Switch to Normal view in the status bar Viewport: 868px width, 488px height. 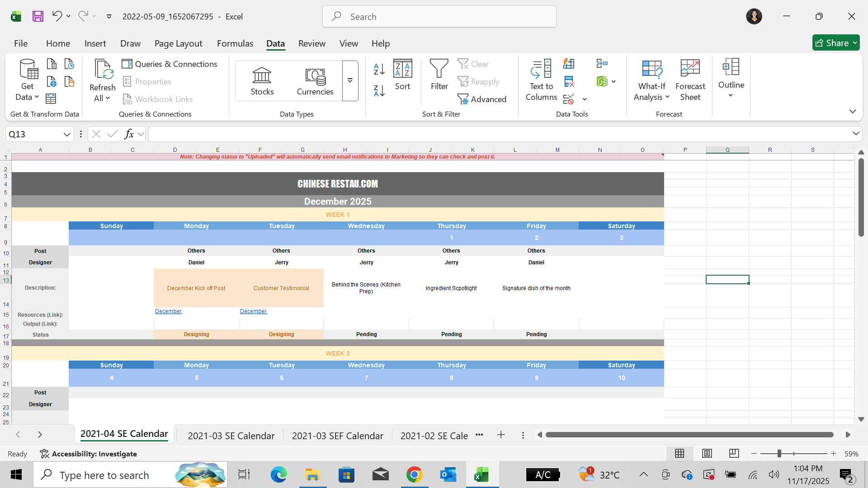(x=679, y=453)
